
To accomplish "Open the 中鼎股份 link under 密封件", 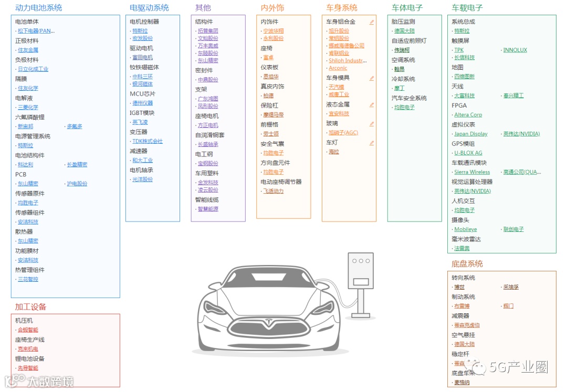I will coord(208,80).
